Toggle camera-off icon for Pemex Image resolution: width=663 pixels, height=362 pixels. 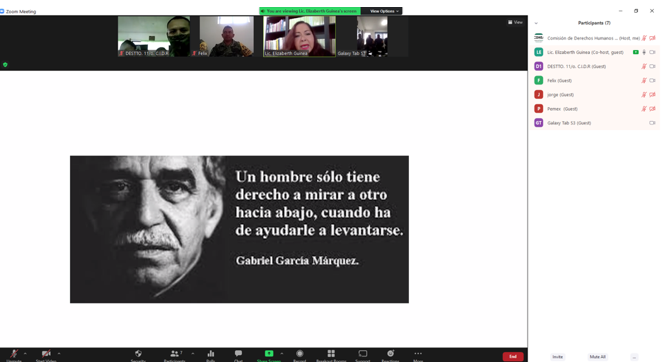click(652, 109)
